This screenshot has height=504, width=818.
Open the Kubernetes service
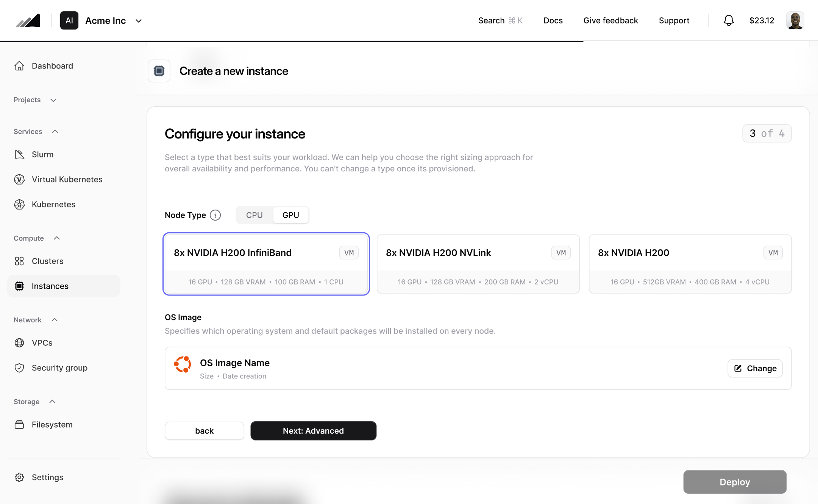click(53, 204)
